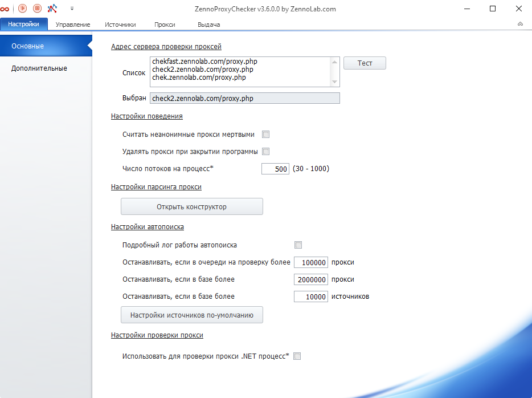Open the quick access toolbar customization arrow

coord(72,9)
